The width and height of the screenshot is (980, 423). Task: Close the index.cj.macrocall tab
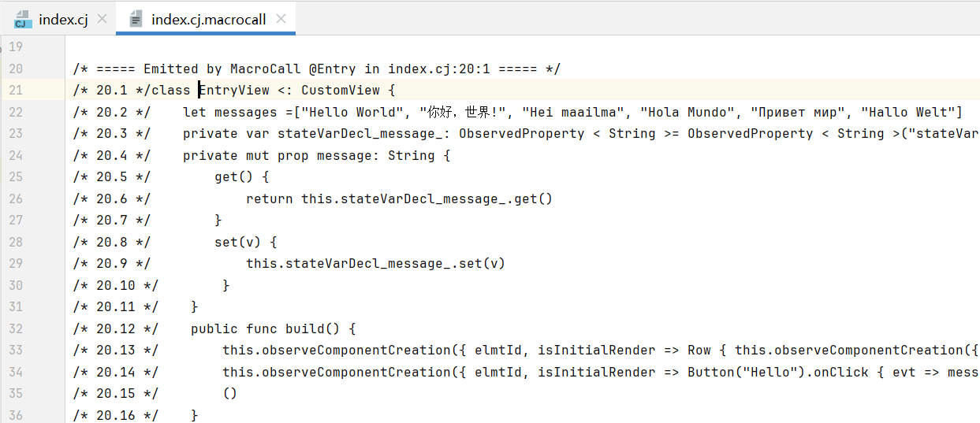[x=281, y=19]
